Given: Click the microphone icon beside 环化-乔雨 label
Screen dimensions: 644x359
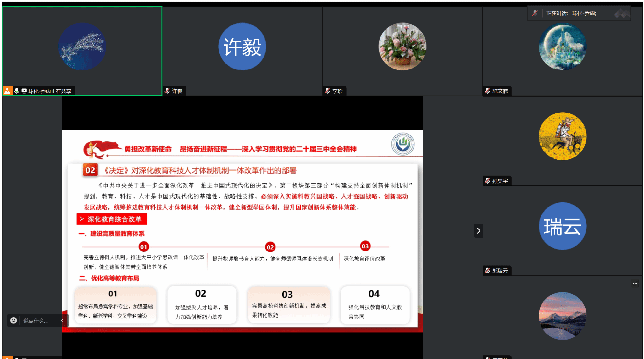Looking at the screenshot, I should 17,91.
